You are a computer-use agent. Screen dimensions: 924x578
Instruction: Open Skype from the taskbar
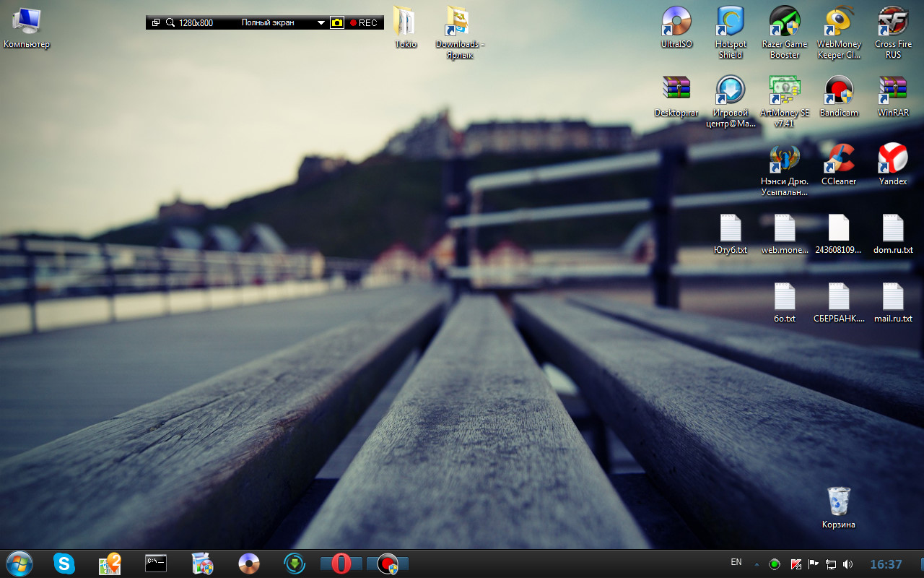coord(64,564)
